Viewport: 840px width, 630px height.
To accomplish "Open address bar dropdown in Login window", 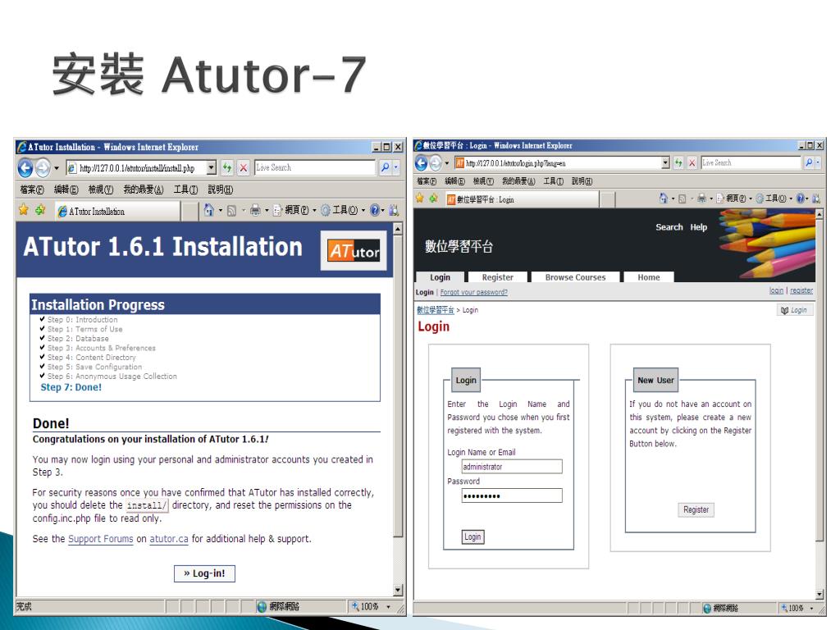I will coord(665,162).
